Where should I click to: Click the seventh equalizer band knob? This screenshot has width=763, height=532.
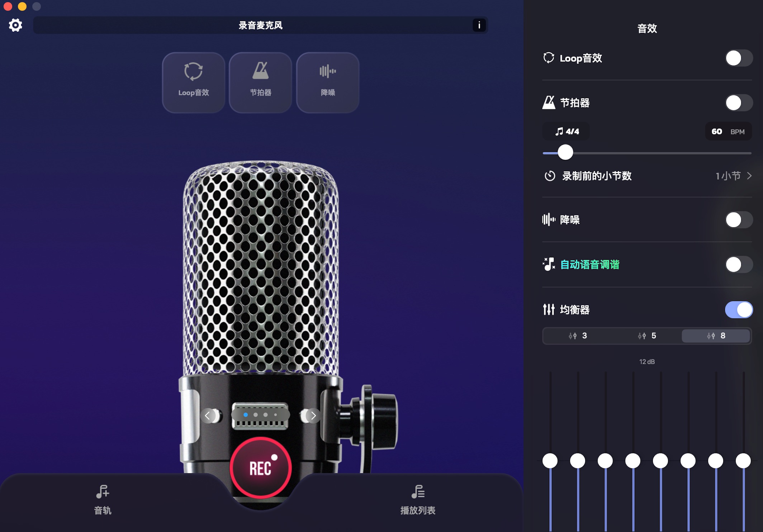click(716, 461)
